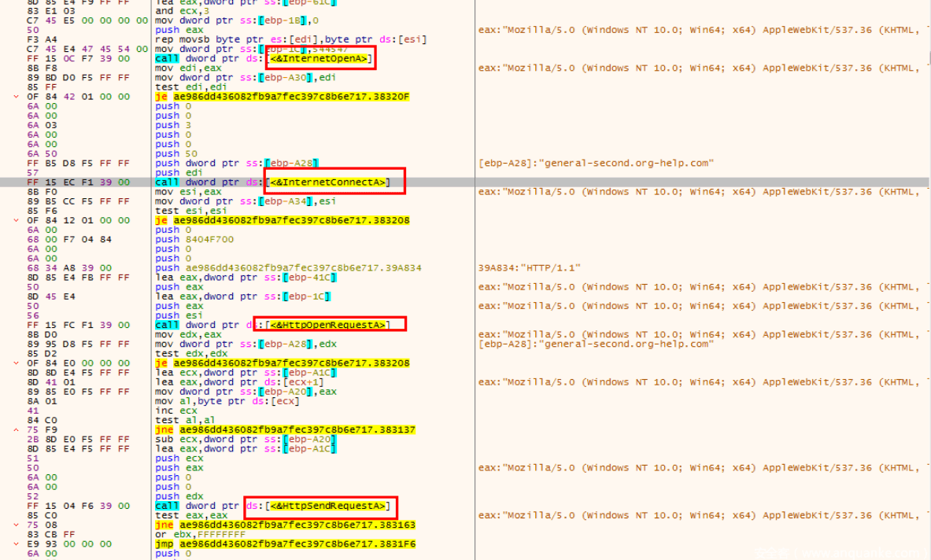The width and height of the screenshot is (931, 560).
Task: Select the push edx instruction
Action: coord(179,496)
